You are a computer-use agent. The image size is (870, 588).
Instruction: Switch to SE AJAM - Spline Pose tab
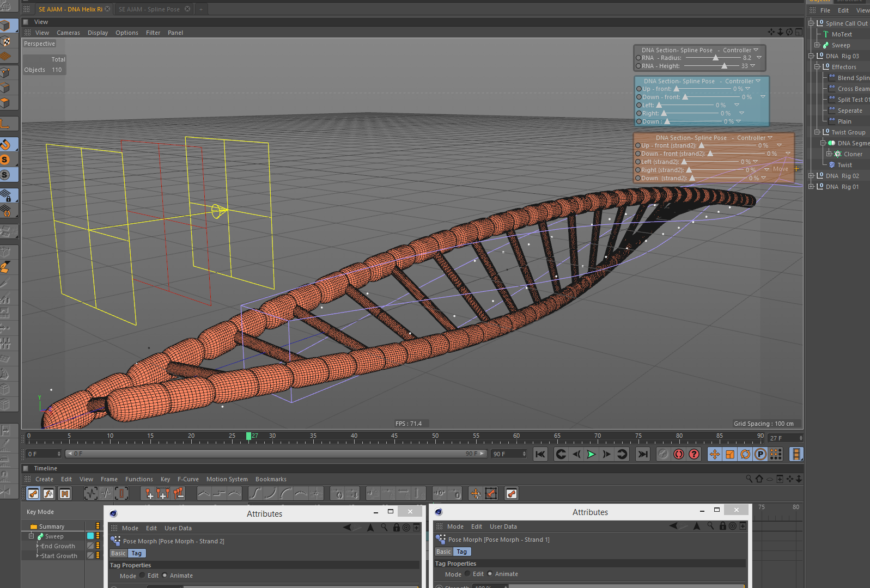click(149, 9)
